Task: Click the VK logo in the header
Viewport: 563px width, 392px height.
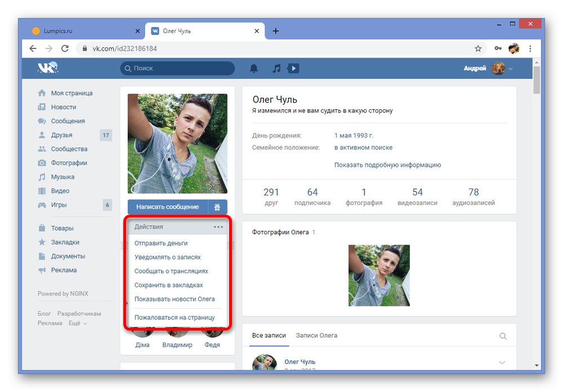Action: click(48, 68)
